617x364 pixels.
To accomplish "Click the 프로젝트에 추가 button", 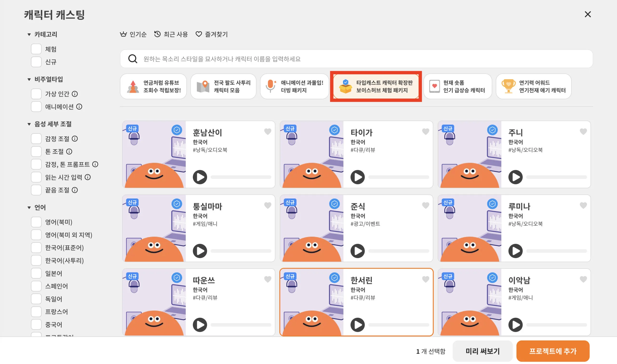I will [x=553, y=351].
